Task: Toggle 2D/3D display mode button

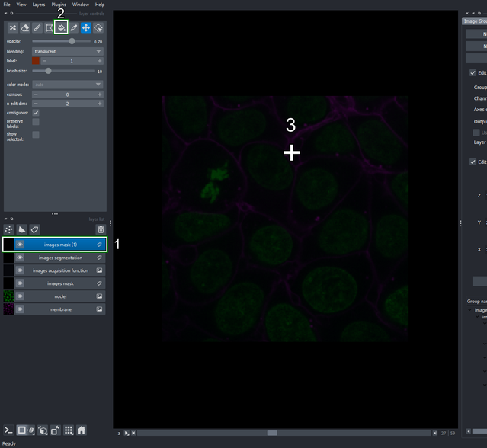Action: click(x=25, y=430)
